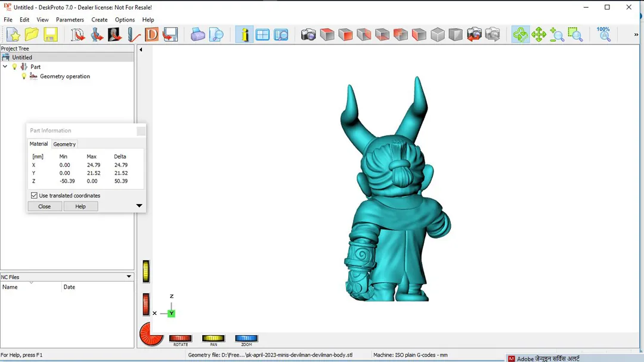The width and height of the screenshot is (644, 362).
Task: Click the dark gray cube view icon
Action: 456,35
